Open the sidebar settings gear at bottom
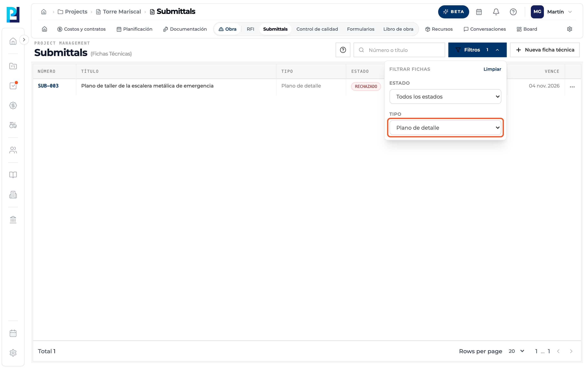The image size is (588, 368). [13, 353]
